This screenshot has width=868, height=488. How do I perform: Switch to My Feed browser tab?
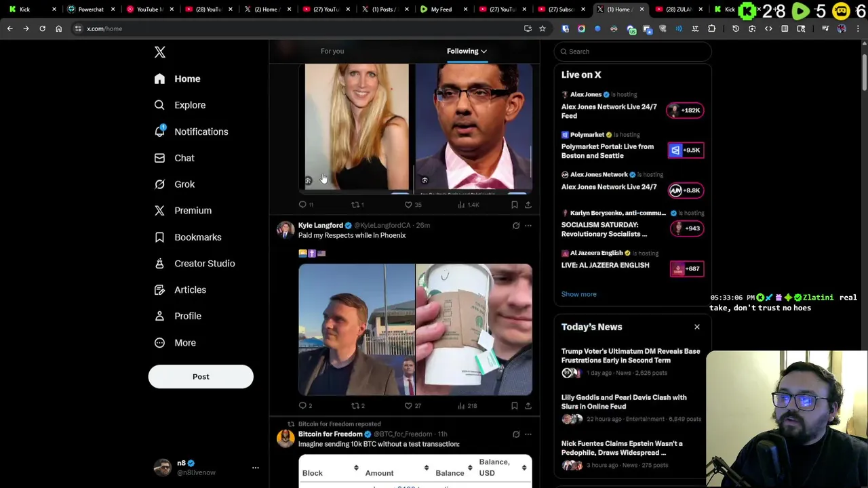[441, 9]
